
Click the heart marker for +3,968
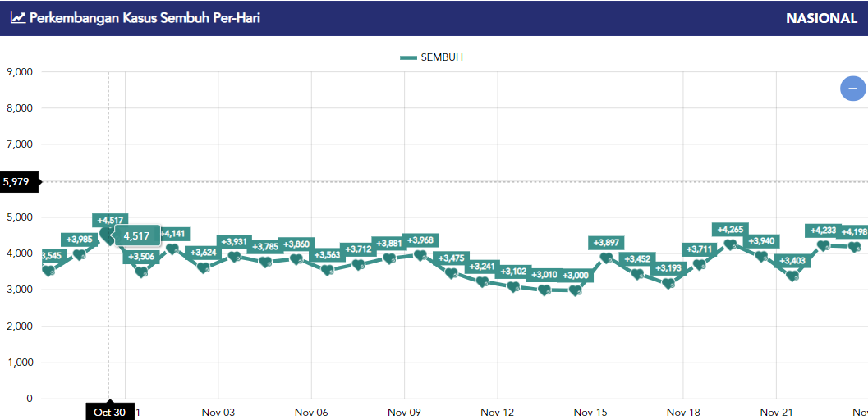pyautogui.click(x=420, y=255)
